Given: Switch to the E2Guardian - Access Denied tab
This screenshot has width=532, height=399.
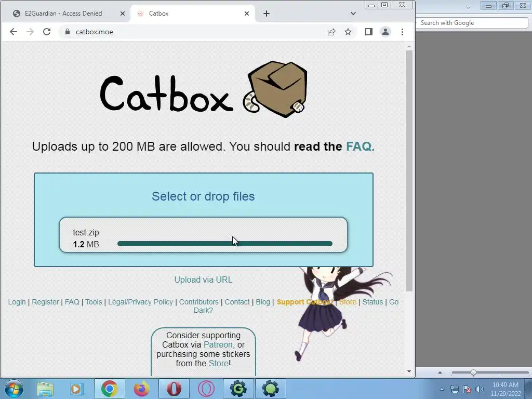Looking at the screenshot, I should 64,14.
